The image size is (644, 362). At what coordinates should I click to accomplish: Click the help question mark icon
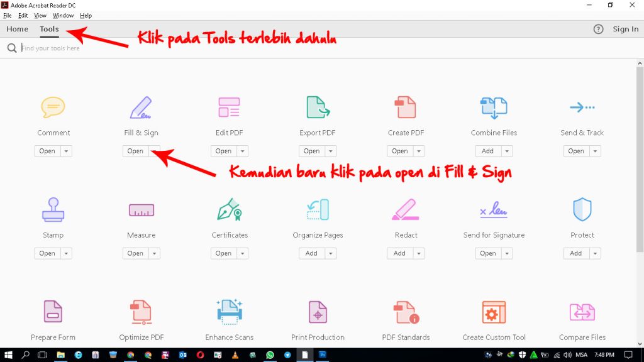coord(599,29)
